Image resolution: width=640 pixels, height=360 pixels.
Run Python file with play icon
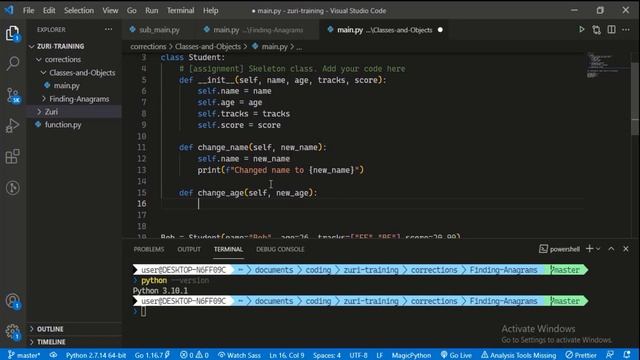pos(582,29)
